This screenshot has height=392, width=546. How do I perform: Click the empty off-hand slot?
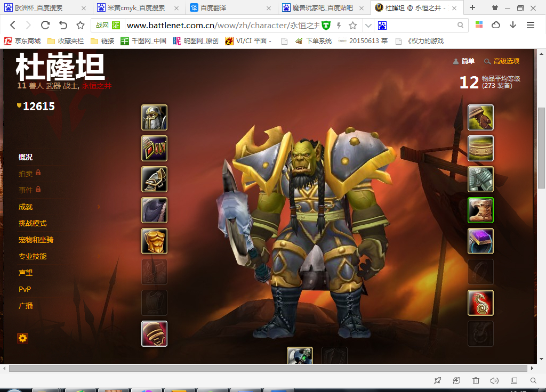point(334,355)
